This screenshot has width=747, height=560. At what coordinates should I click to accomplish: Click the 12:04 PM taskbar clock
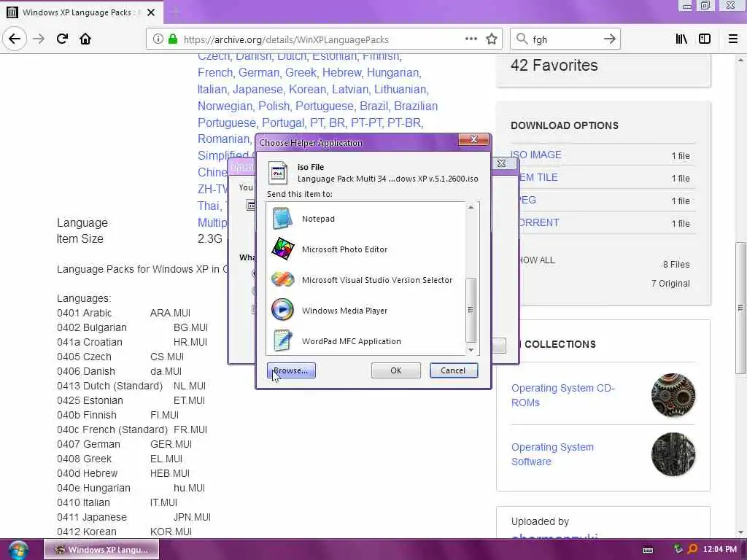(x=719, y=549)
